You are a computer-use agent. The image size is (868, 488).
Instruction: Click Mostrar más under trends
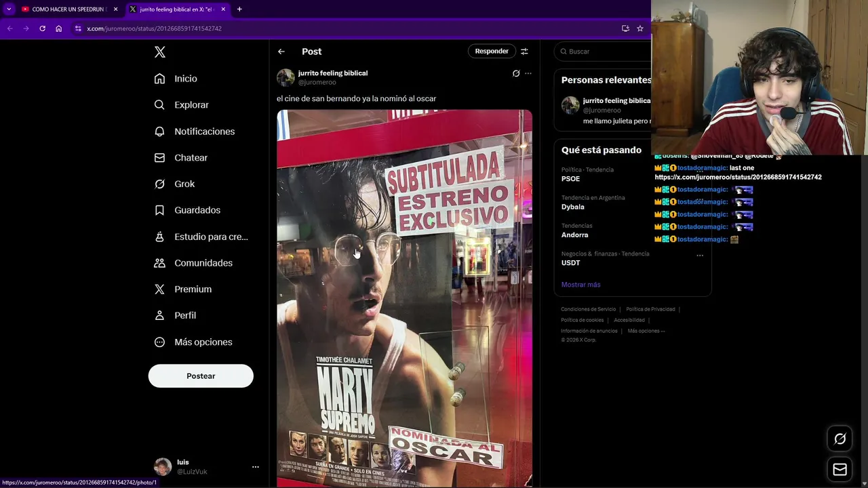pyautogui.click(x=580, y=285)
